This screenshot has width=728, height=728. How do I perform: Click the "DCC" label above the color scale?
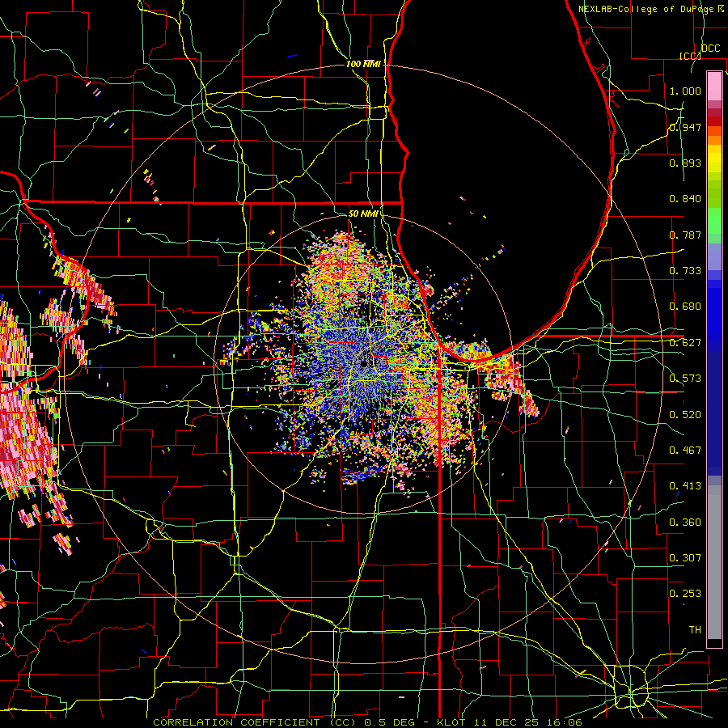pyautogui.click(x=710, y=49)
